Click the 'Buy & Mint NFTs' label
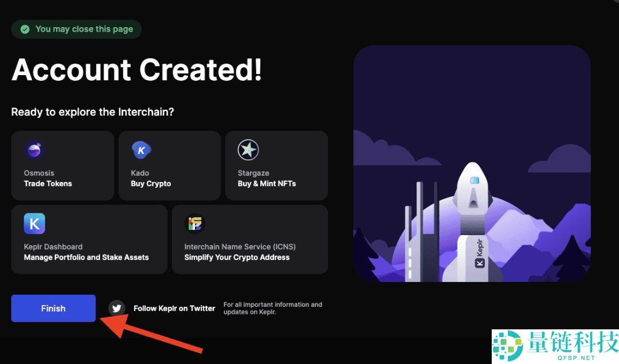The height and width of the screenshot is (364, 619). pyautogui.click(x=267, y=183)
